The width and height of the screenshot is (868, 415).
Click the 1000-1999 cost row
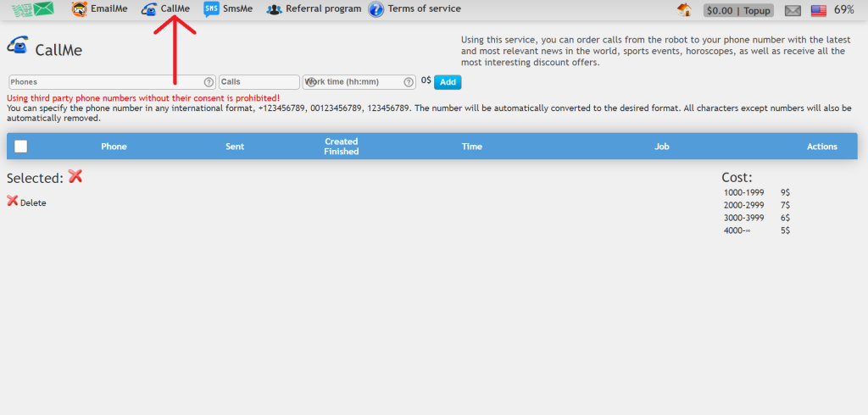click(x=757, y=192)
